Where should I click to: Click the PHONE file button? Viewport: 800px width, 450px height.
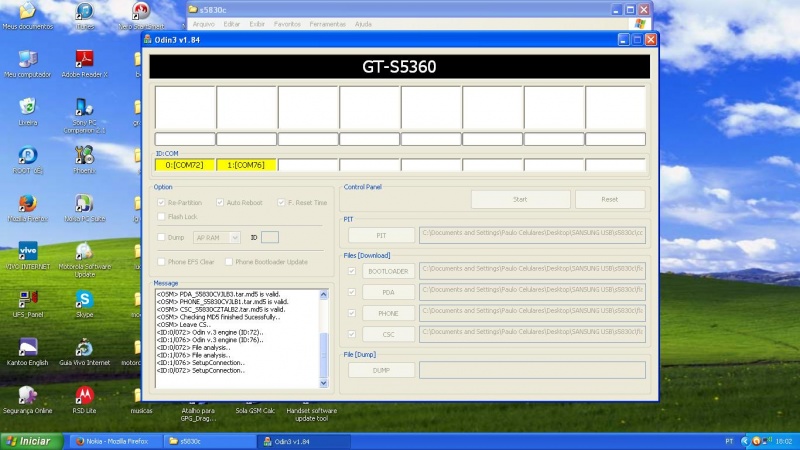click(x=388, y=313)
